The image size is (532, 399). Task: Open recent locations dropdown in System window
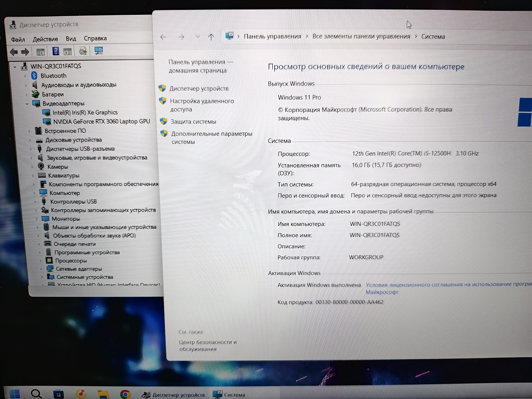point(197,37)
